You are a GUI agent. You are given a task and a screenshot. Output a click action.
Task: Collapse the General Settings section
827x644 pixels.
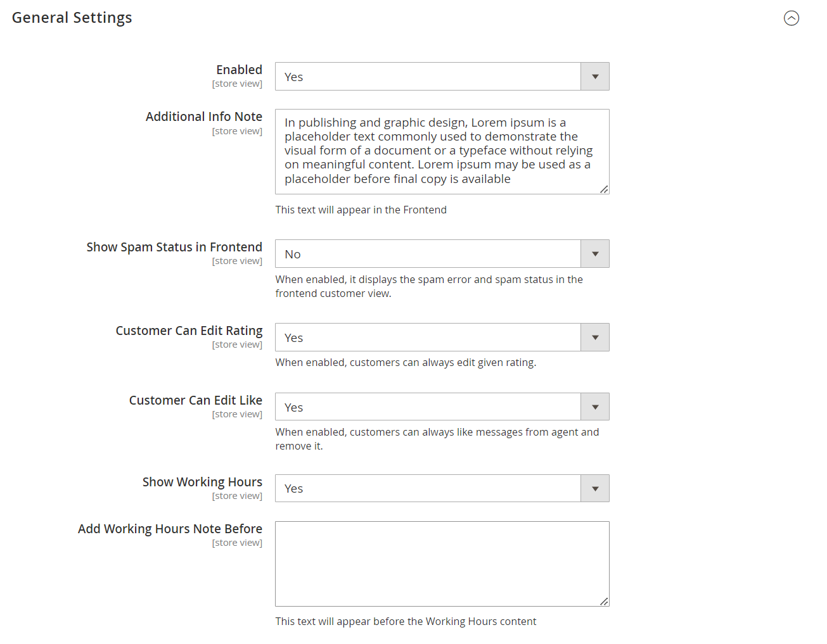pyautogui.click(x=792, y=18)
